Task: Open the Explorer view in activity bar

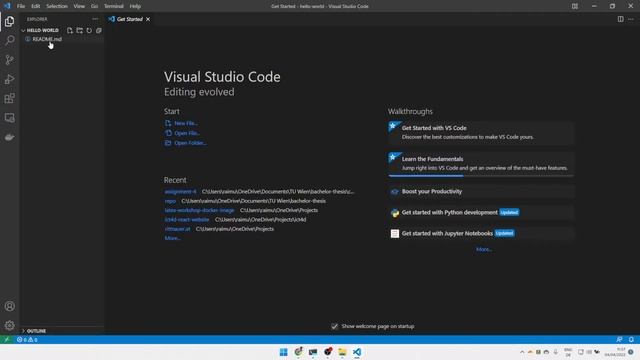Action: point(9,21)
